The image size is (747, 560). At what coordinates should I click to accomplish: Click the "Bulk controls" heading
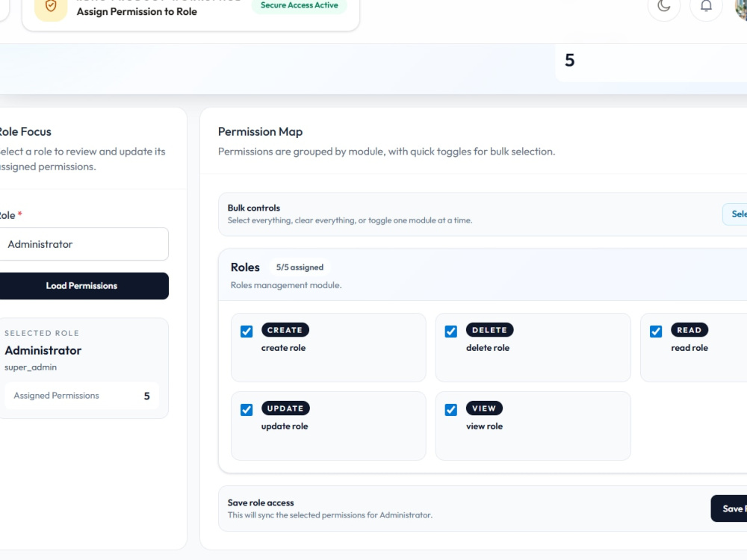[253, 208]
